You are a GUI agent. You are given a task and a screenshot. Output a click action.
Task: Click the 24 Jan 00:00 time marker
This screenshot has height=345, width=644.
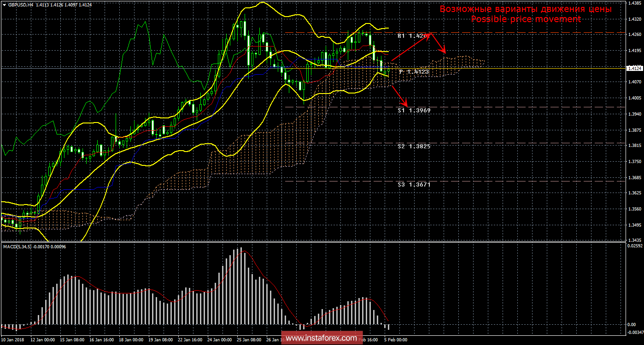click(x=219, y=340)
